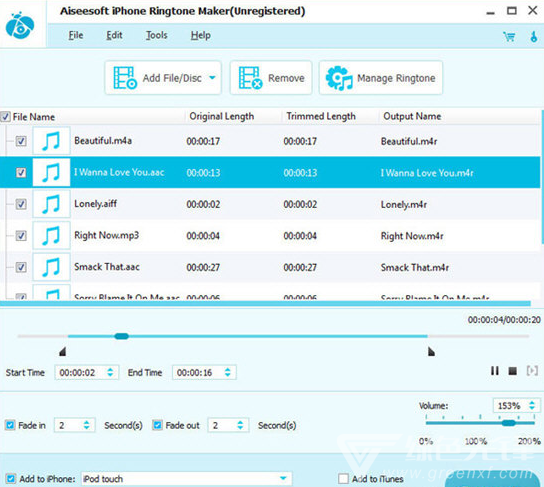Toggle the select-all File Name checkbox
This screenshot has width=544, height=487.
coord(5,117)
